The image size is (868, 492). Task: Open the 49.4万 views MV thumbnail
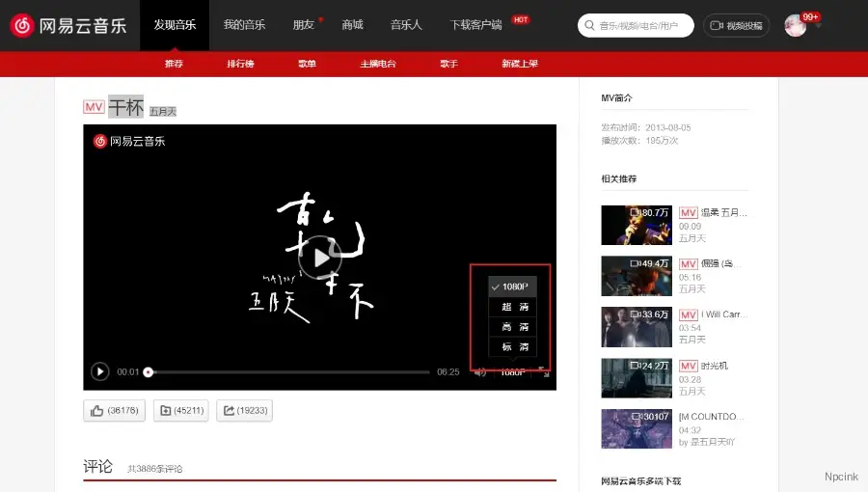pos(637,276)
